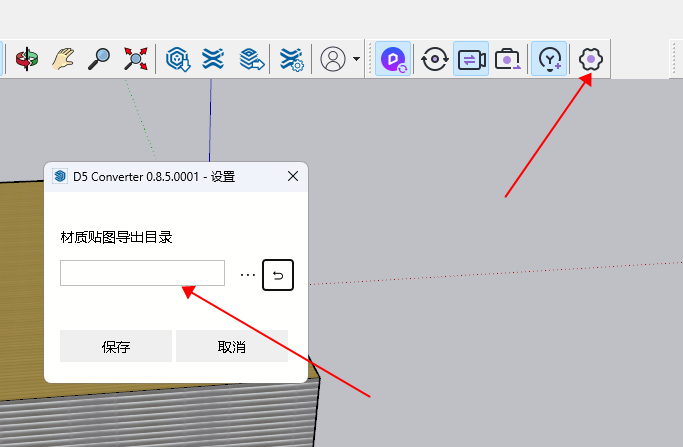Select the Pan hand tool
This screenshot has width=683, height=447.
pos(63,59)
